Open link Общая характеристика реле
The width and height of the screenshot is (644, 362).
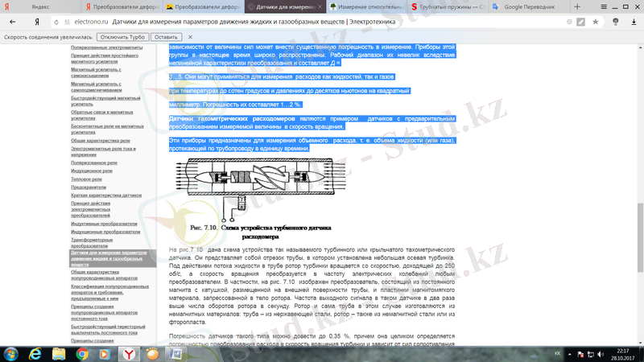pos(100,140)
